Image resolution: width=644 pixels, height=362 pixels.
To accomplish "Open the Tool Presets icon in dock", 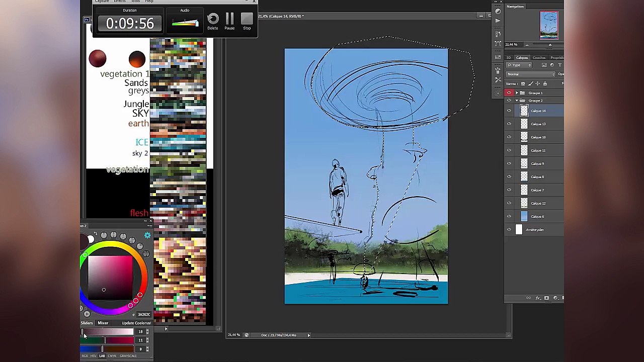I will 498,80.
